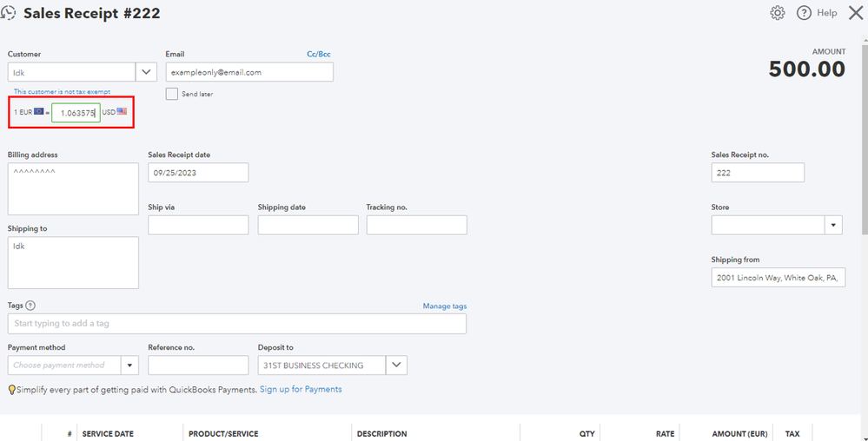
Task: Click the recent transactions clock icon
Action: [10, 13]
